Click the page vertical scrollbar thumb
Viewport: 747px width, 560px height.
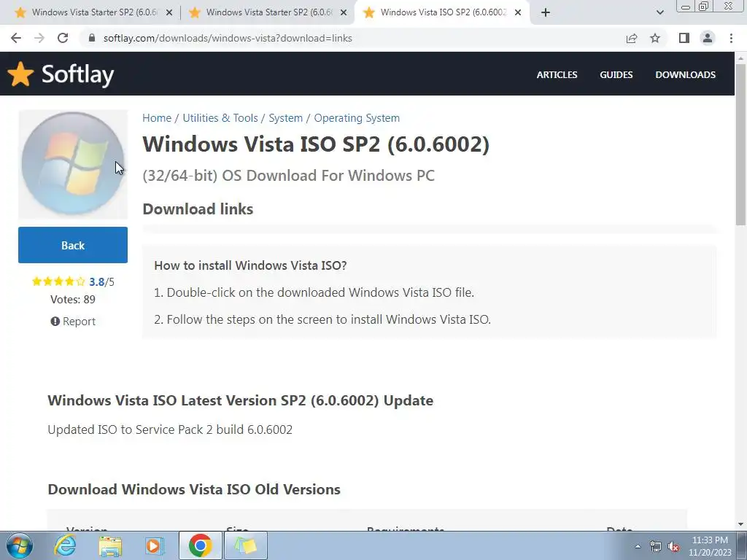[740, 144]
